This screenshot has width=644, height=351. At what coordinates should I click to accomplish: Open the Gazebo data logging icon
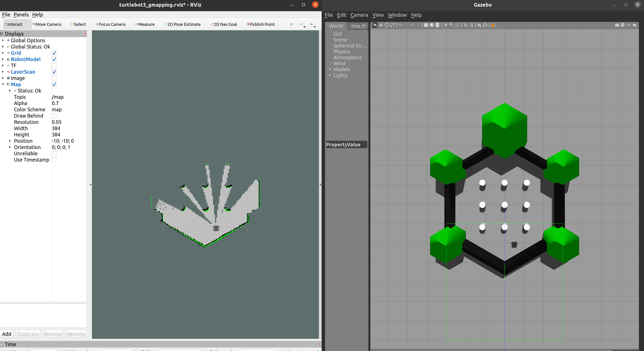click(x=623, y=25)
